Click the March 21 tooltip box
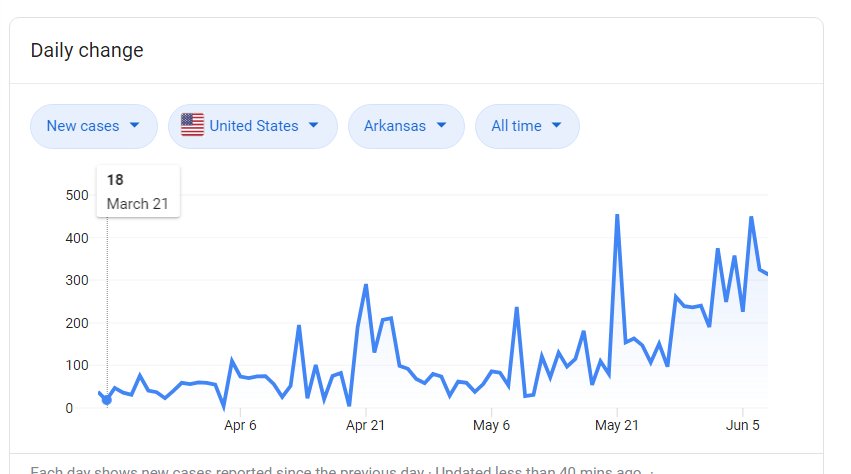 pyautogui.click(x=138, y=192)
